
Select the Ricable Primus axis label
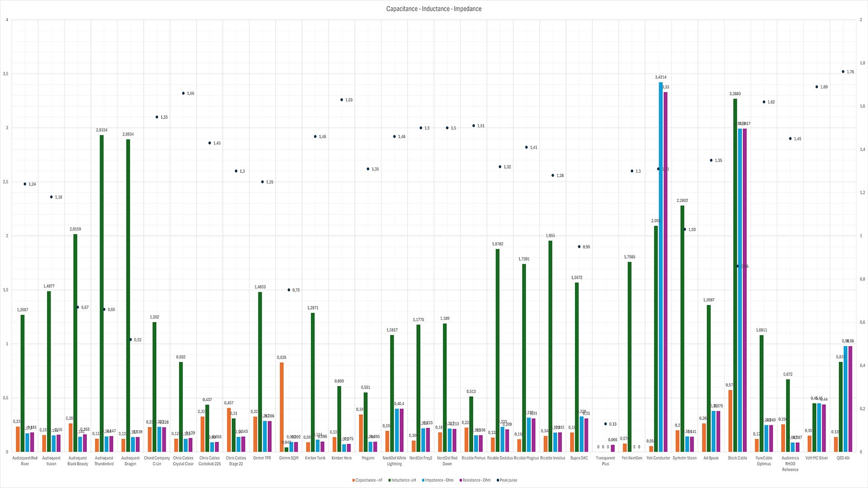473,458
